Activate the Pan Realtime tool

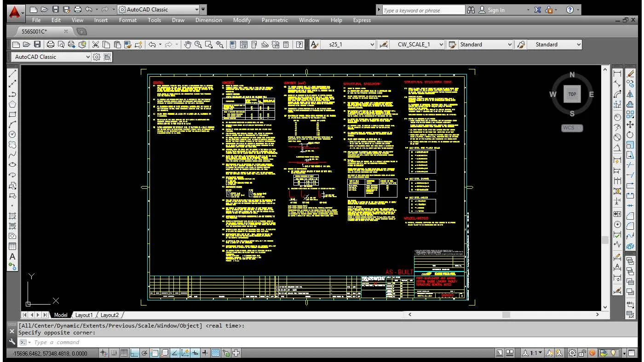[x=188, y=45]
